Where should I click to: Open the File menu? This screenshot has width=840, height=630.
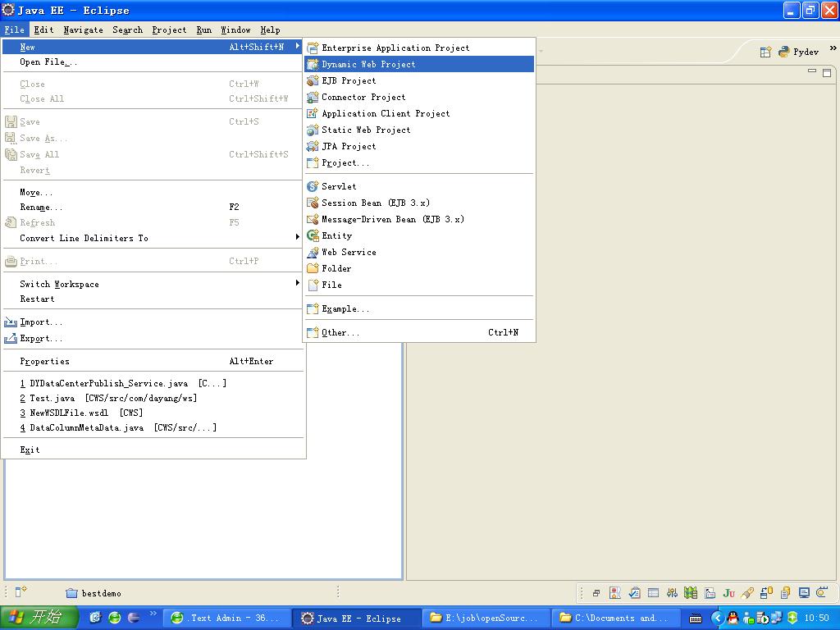pyautogui.click(x=15, y=30)
